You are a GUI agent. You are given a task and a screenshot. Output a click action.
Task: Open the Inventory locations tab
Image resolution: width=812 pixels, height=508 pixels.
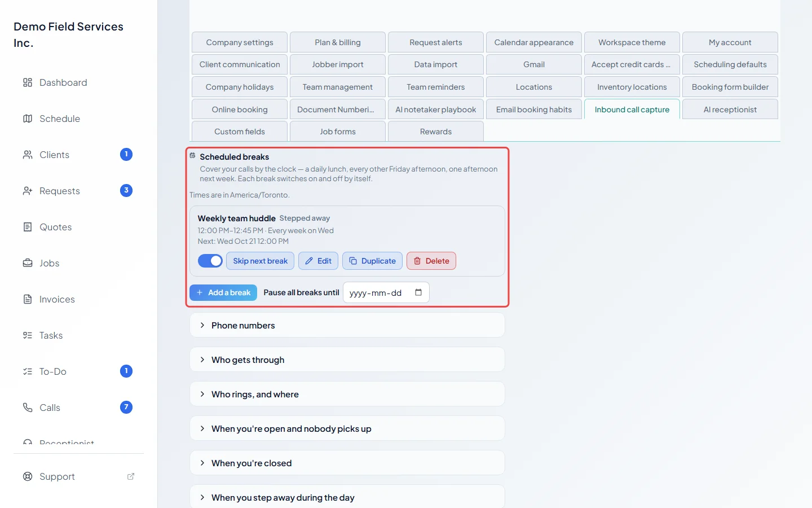click(632, 87)
